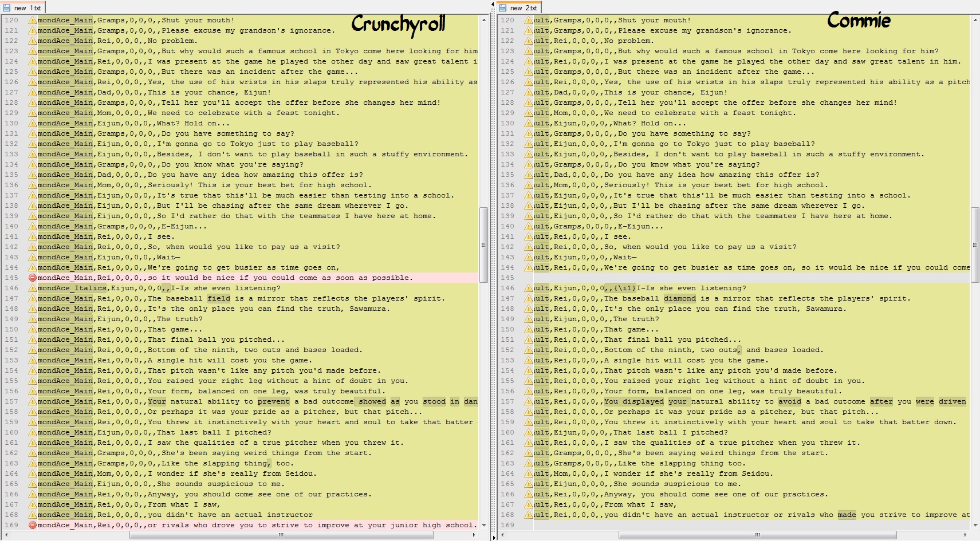Switch to the new 1.txt tab
Screen dimensions: 980x541
click(23, 7)
